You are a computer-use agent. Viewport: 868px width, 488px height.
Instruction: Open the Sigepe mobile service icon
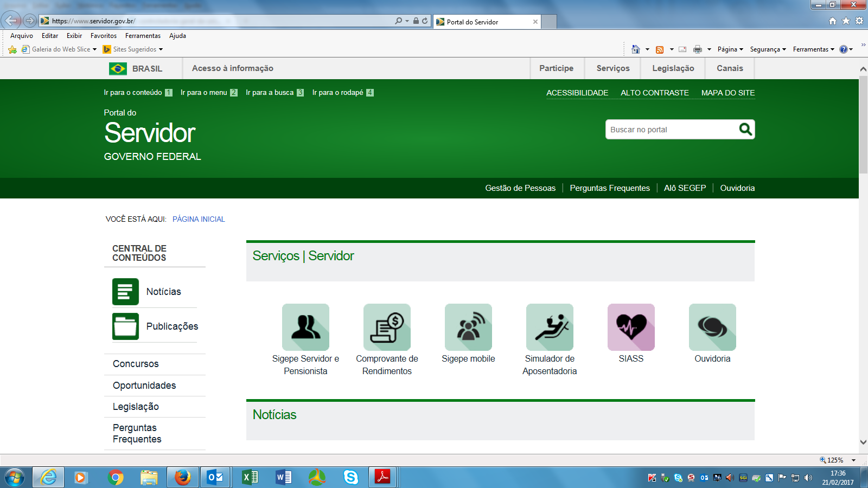[x=468, y=327]
